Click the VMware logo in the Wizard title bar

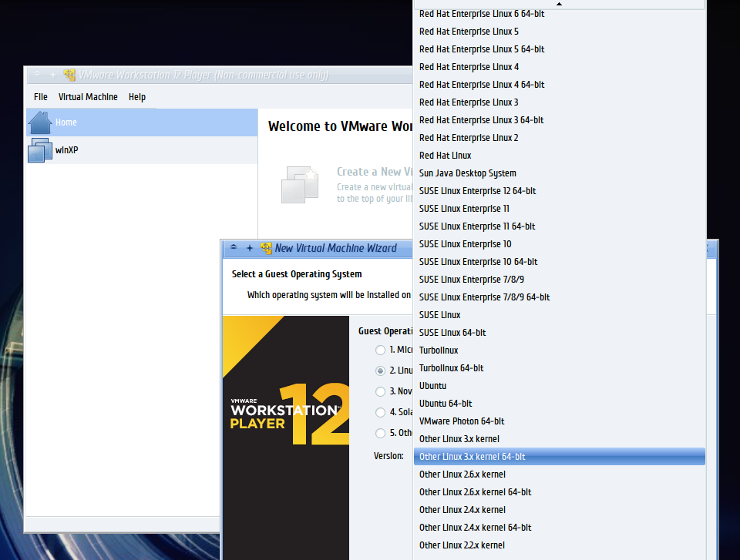tap(266, 248)
